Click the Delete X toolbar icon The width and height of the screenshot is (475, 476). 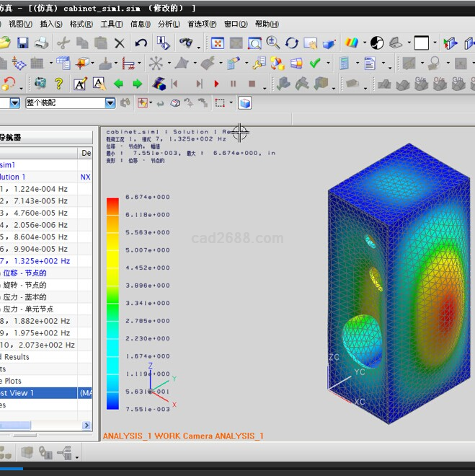point(120,43)
